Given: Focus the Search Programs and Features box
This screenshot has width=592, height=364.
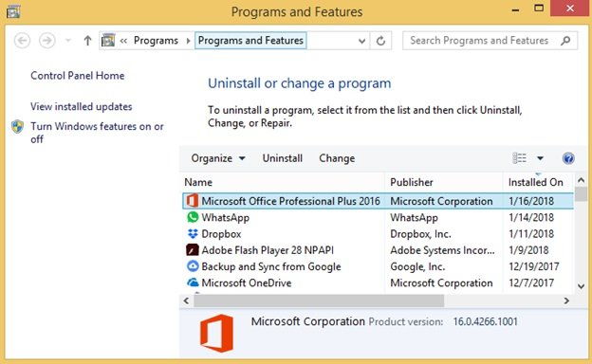Looking at the screenshot, I should point(490,41).
